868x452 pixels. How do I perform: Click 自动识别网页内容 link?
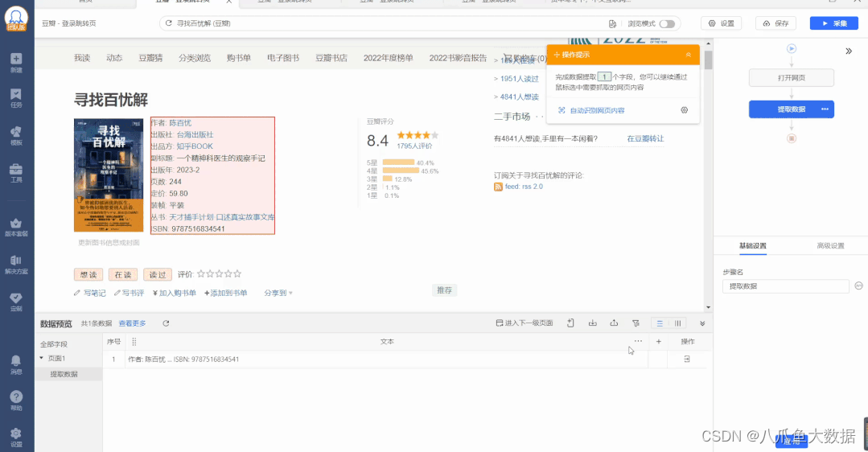click(x=597, y=111)
